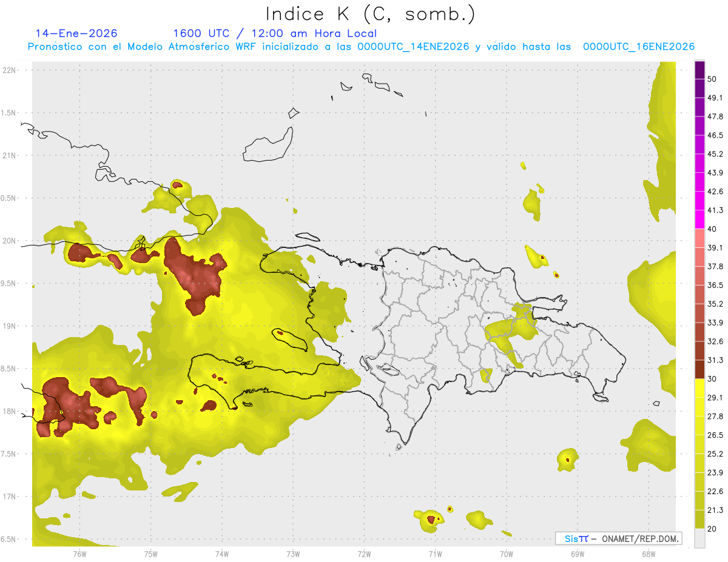This screenshot has width=728, height=562.
Task: Select the longitude axis label "72W"
Action: (364, 554)
